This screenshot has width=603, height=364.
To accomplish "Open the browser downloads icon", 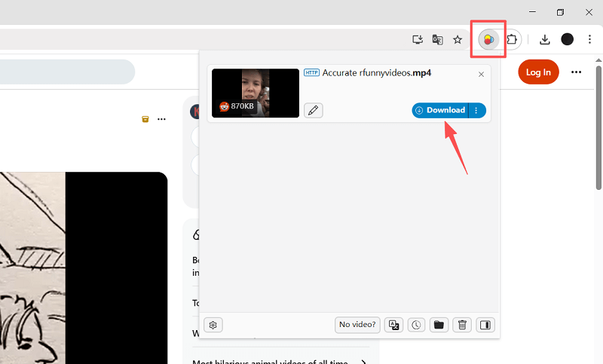I will (544, 39).
